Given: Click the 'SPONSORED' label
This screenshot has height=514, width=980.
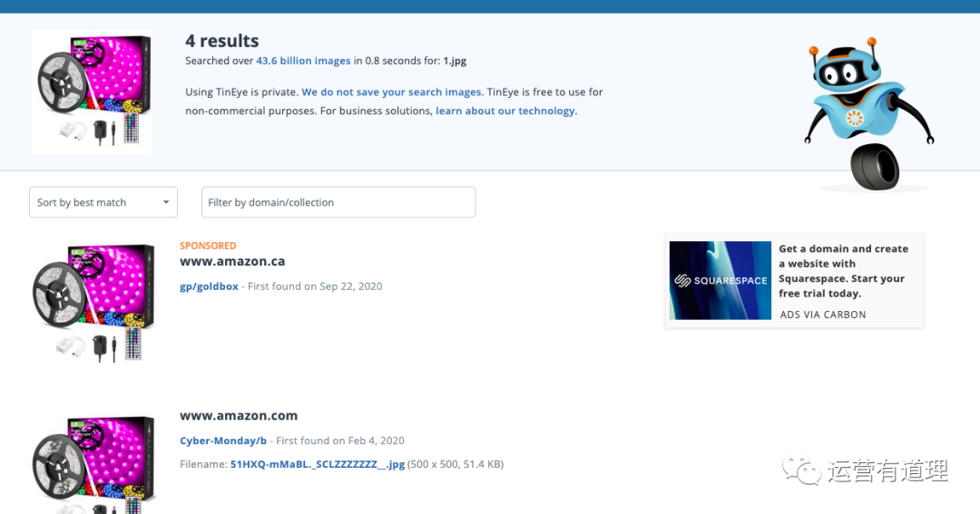Looking at the screenshot, I should [x=208, y=246].
